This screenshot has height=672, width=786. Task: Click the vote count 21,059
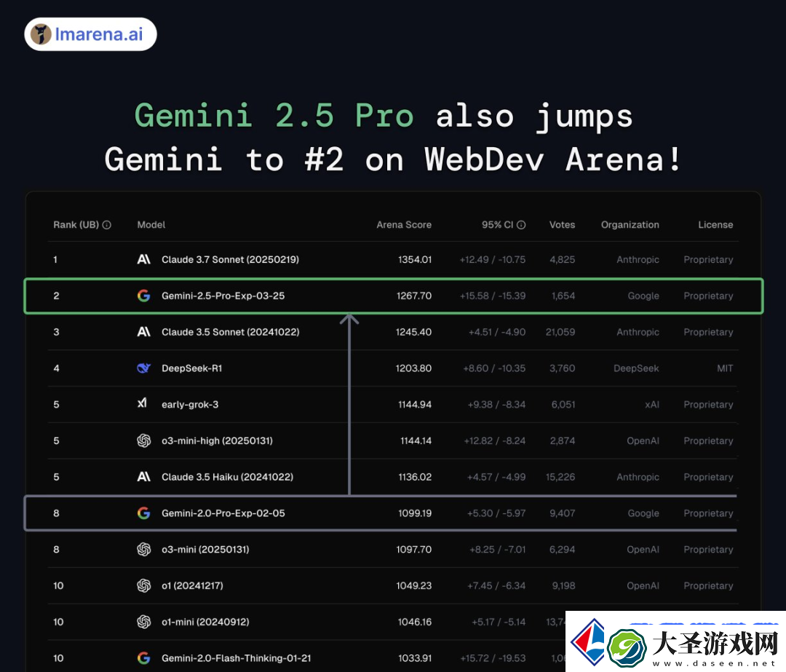click(560, 332)
